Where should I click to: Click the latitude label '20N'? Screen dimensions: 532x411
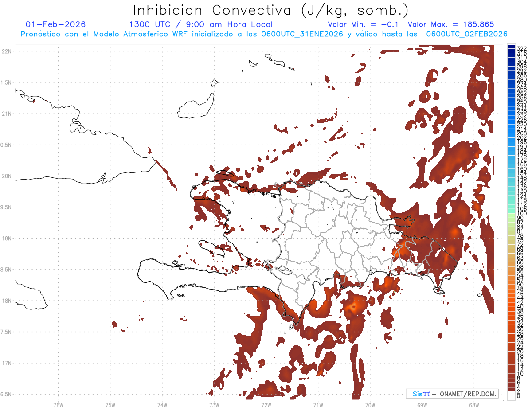pos(7,176)
